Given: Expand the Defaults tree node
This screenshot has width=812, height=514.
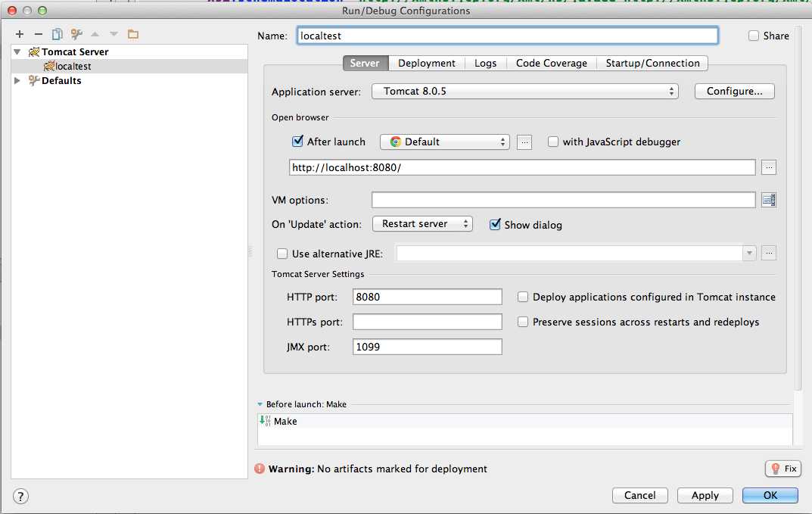Looking at the screenshot, I should coord(17,80).
